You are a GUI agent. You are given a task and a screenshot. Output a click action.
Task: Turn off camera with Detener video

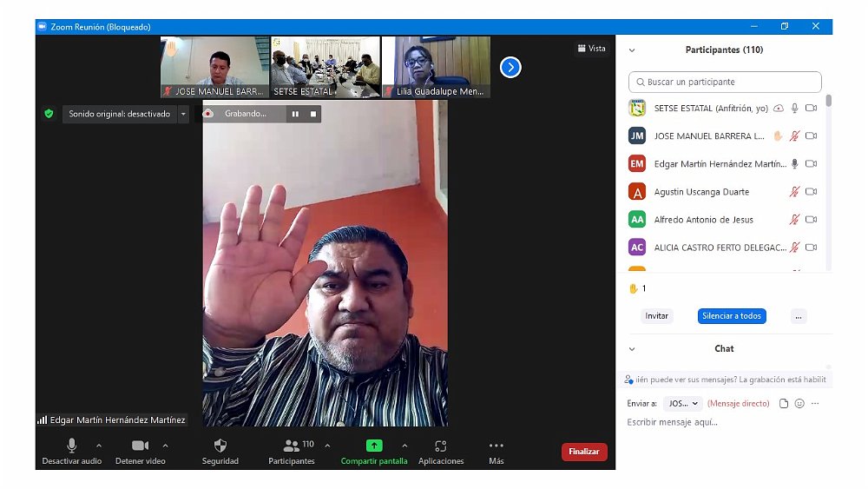(x=140, y=446)
